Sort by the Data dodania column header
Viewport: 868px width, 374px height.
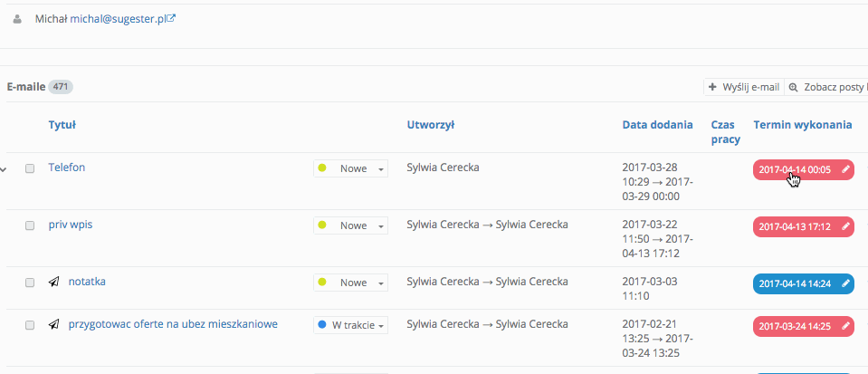tap(657, 125)
